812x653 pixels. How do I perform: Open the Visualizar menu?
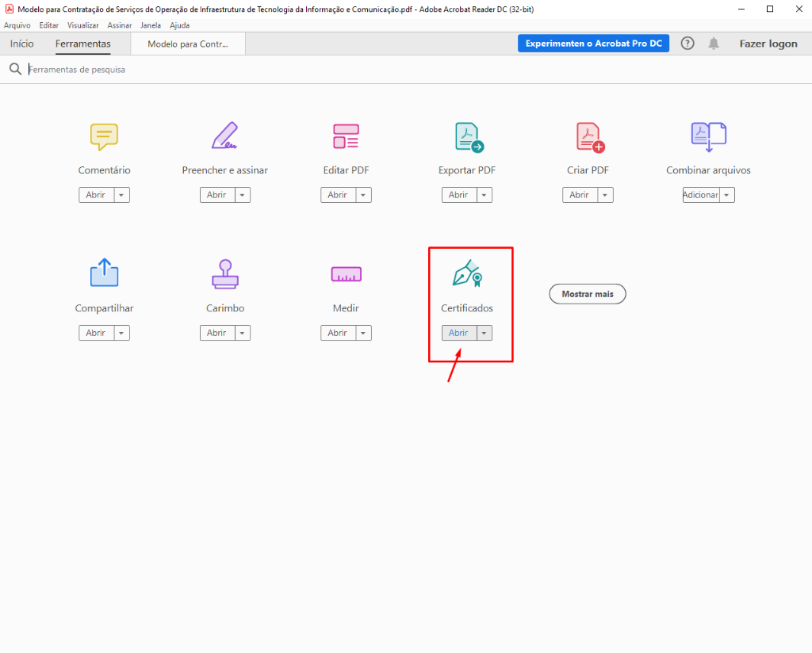pyautogui.click(x=83, y=25)
